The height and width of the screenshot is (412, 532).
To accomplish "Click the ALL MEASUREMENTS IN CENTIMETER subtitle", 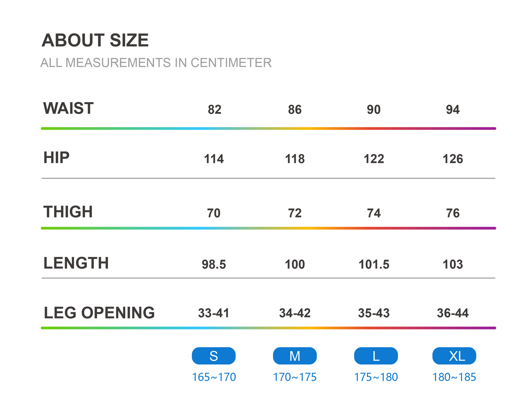I will (x=156, y=63).
